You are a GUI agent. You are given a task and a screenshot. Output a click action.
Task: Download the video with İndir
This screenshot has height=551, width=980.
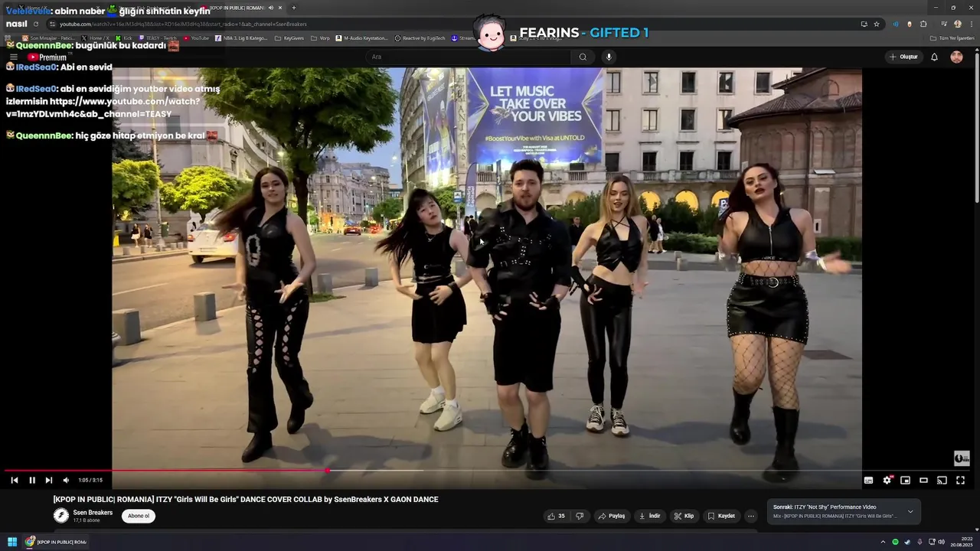[649, 516]
